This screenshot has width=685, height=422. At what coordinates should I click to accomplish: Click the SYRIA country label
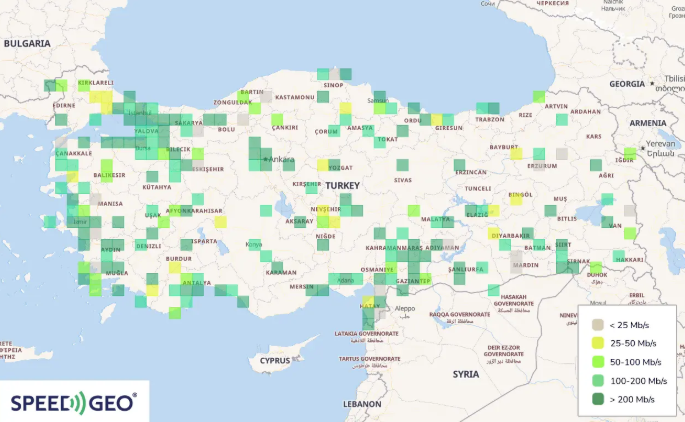point(465,373)
